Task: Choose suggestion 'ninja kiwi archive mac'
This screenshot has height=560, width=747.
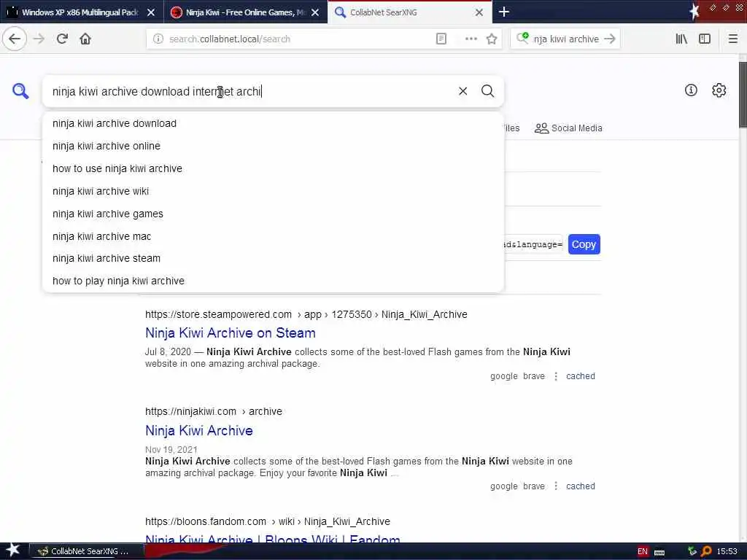Action: click(x=273, y=236)
